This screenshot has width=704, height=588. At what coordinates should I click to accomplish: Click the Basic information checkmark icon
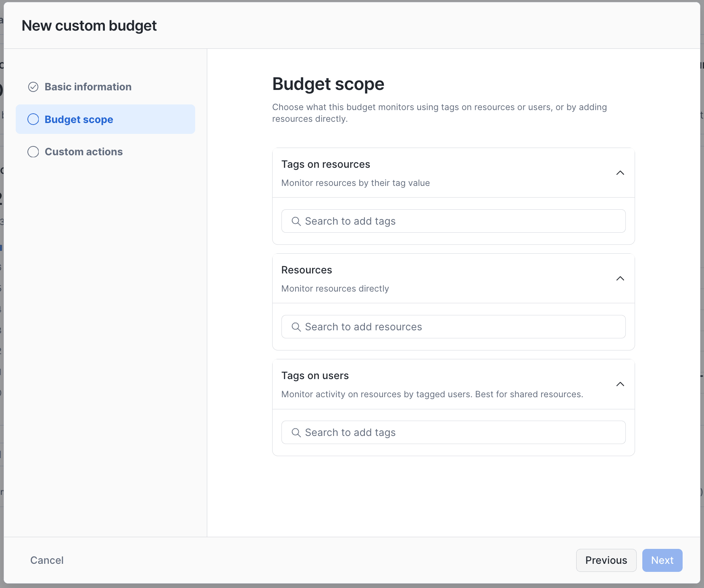tap(33, 87)
